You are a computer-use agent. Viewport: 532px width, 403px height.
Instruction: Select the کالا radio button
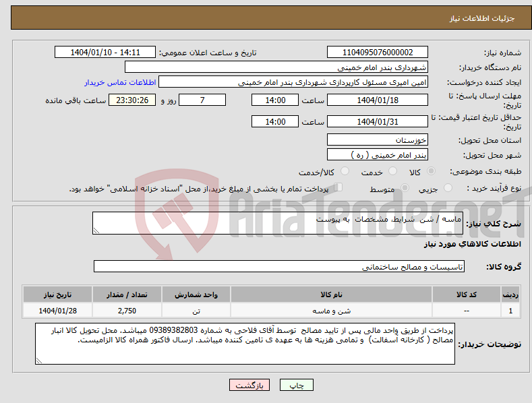(x=431, y=171)
